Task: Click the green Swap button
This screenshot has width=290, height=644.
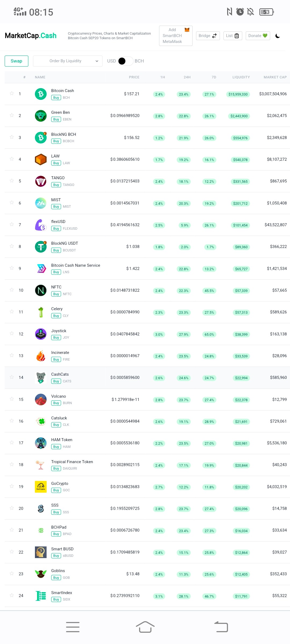Action: [x=16, y=61]
